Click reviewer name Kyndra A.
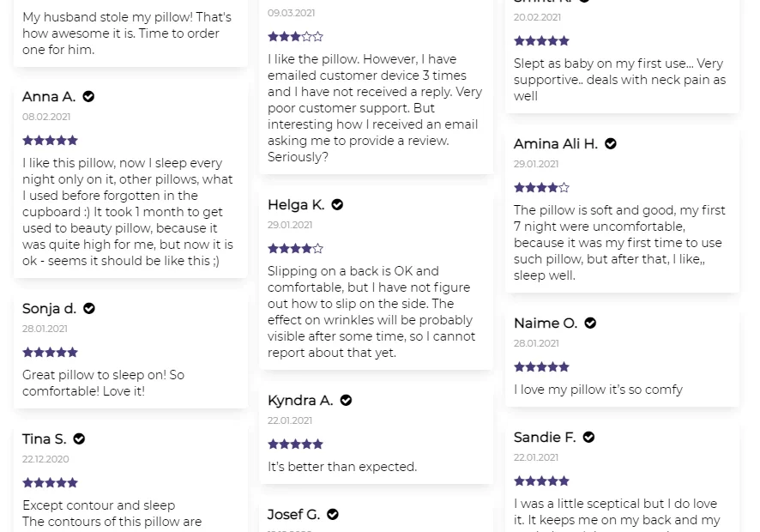Image resolution: width=760 pixels, height=532 pixels. coord(300,401)
